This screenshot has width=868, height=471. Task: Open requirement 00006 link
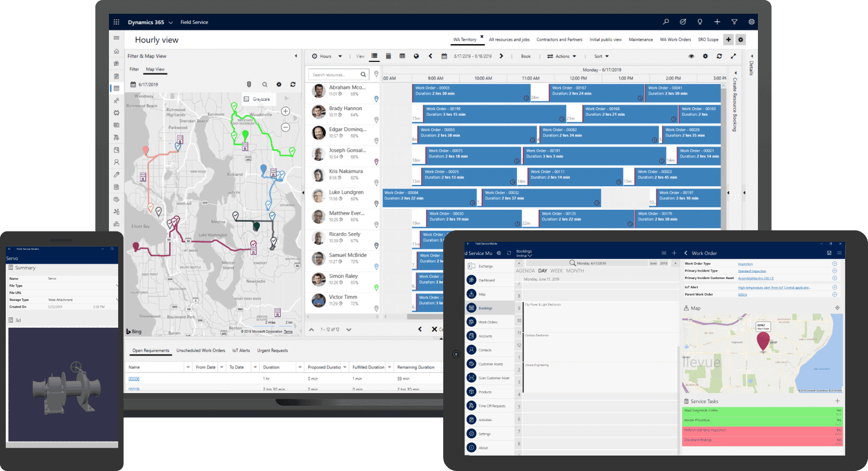click(x=134, y=379)
